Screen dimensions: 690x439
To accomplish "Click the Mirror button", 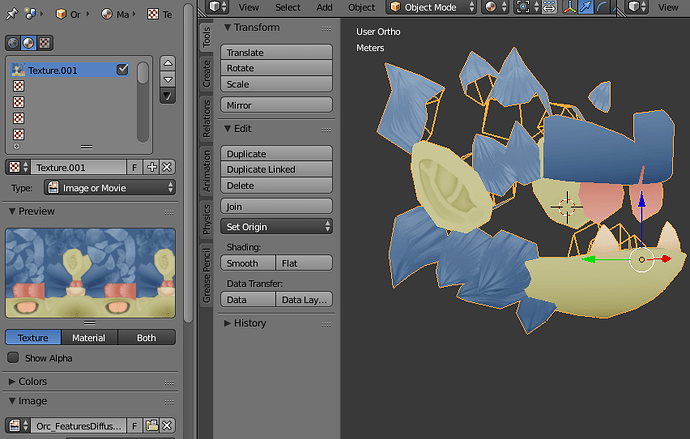I will pos(276,105).
